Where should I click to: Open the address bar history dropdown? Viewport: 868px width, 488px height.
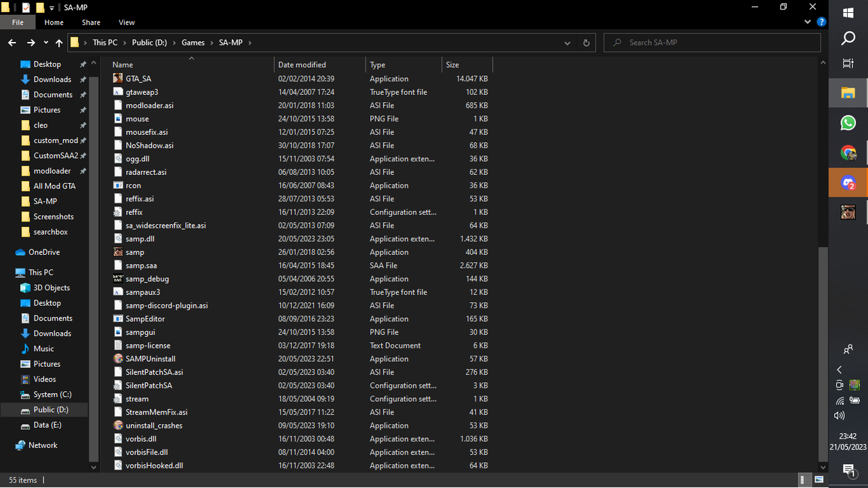pyautogui.click(x=567, y=42)
